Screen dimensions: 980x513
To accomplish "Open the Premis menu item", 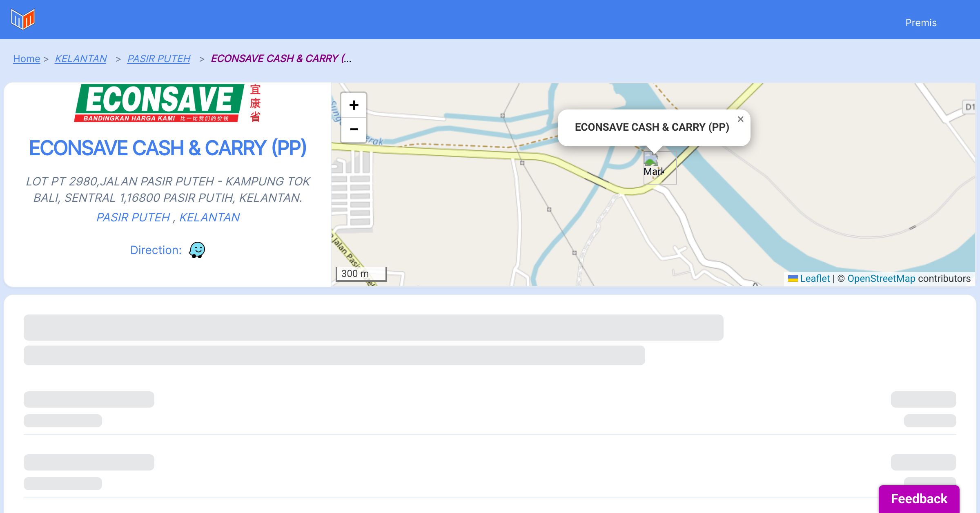I will tap(921, 23).
